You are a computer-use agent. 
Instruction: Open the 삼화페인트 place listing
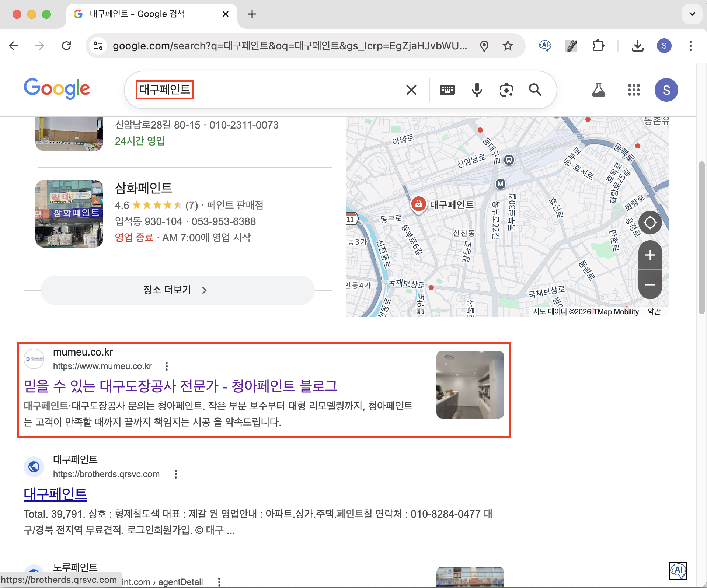[143, 188]
